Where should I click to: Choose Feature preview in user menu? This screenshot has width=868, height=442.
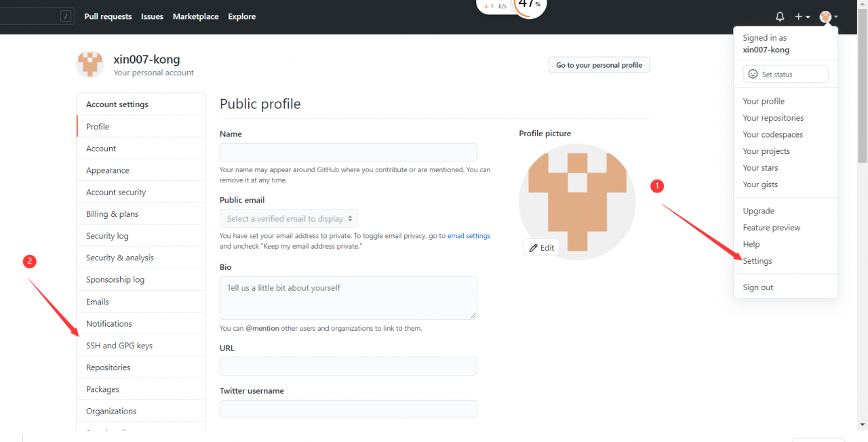click(785, 228)
